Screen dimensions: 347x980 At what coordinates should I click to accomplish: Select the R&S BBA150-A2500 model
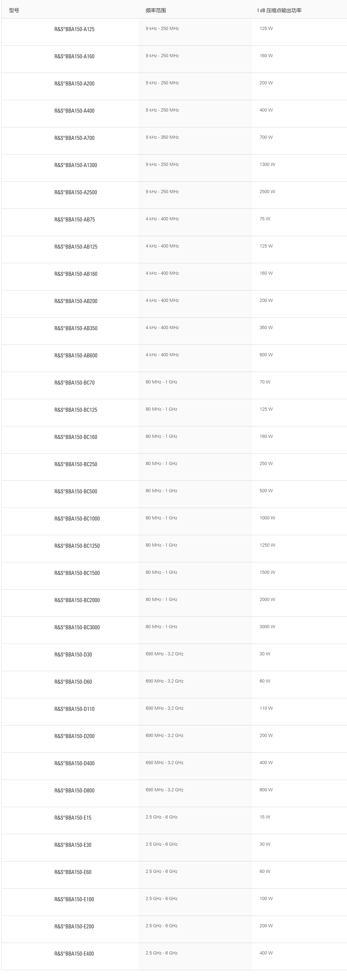tap(76, 192)
